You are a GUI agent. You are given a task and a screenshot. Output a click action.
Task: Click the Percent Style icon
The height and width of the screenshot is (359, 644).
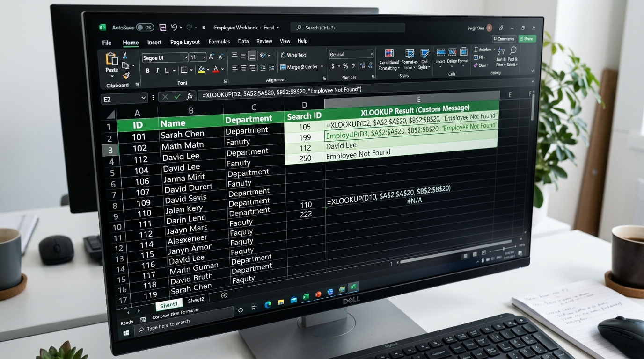click(345, 66)
